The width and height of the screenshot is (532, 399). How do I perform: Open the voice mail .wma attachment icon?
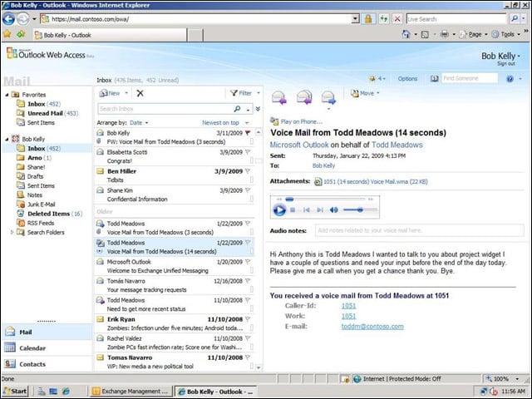click(x=318, y=182)
